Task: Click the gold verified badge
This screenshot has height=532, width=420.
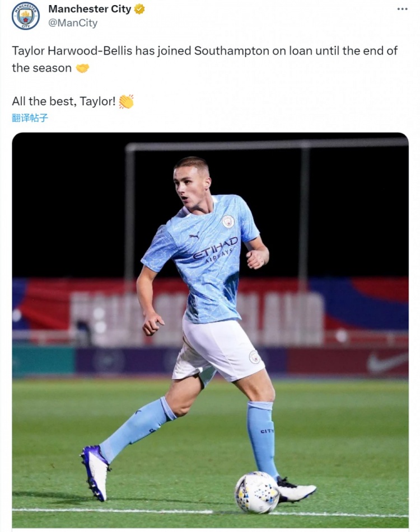Action: [x=139, y=9]
